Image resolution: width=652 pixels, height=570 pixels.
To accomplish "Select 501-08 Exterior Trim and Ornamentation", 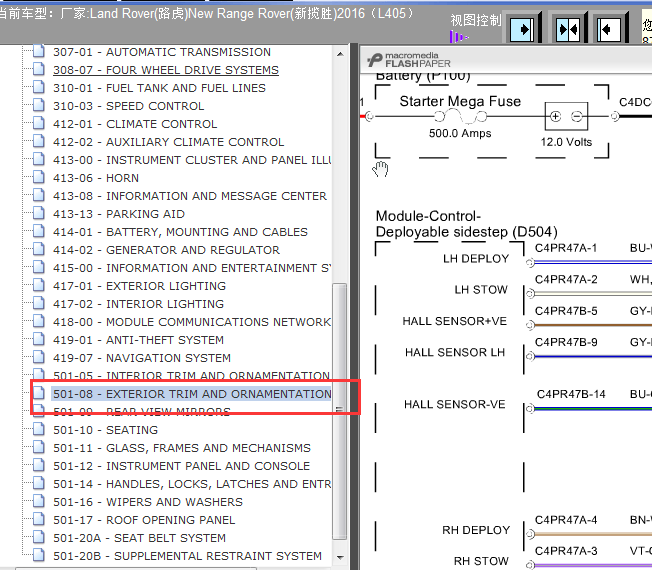I will [x=192, y=394].
